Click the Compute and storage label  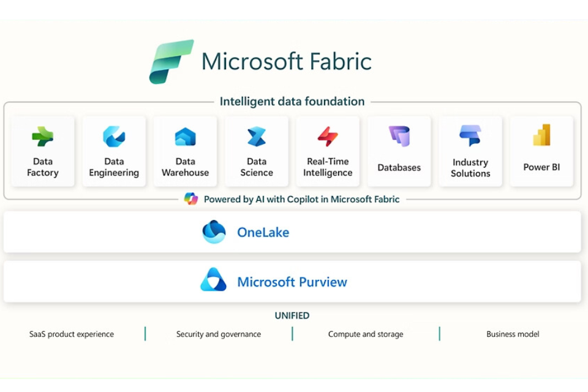[366, 334]
